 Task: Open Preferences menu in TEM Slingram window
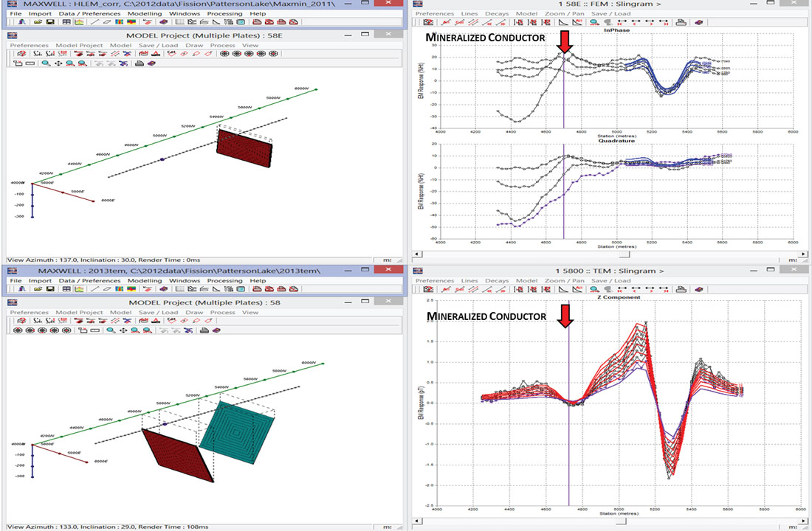[x=435, y=280]
